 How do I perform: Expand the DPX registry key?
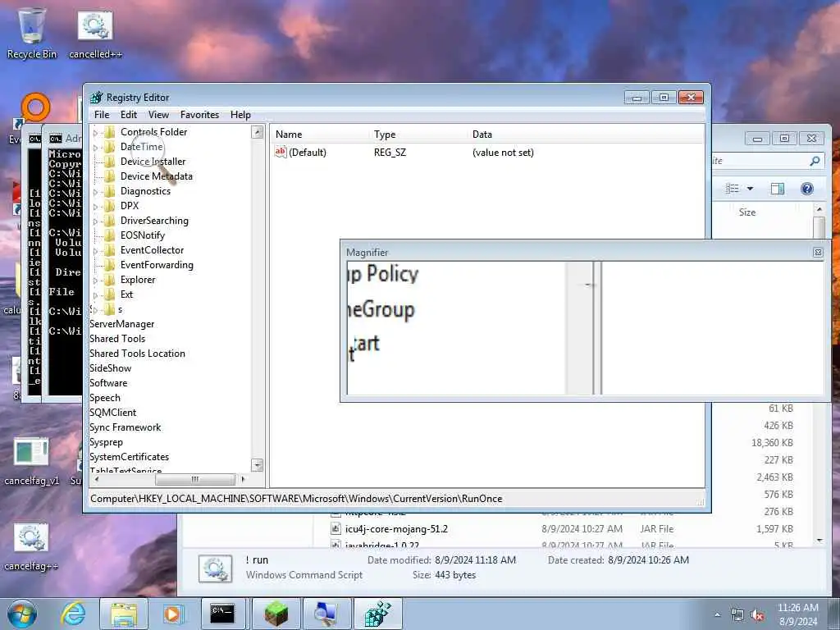point(95,206)
